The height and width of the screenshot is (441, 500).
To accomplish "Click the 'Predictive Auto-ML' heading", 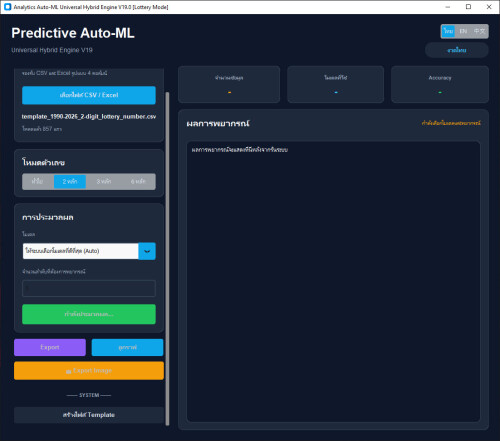I will tap(73, 33).
